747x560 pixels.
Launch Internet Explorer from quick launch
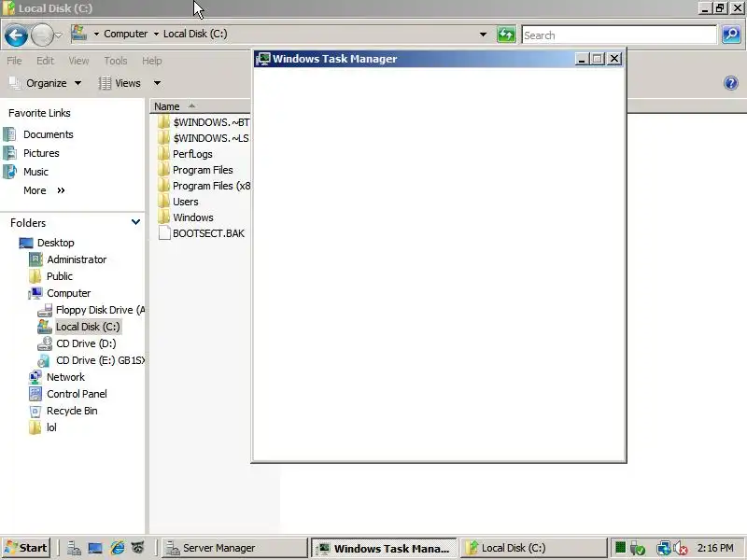pyautogui.click(x=118, y=548)
